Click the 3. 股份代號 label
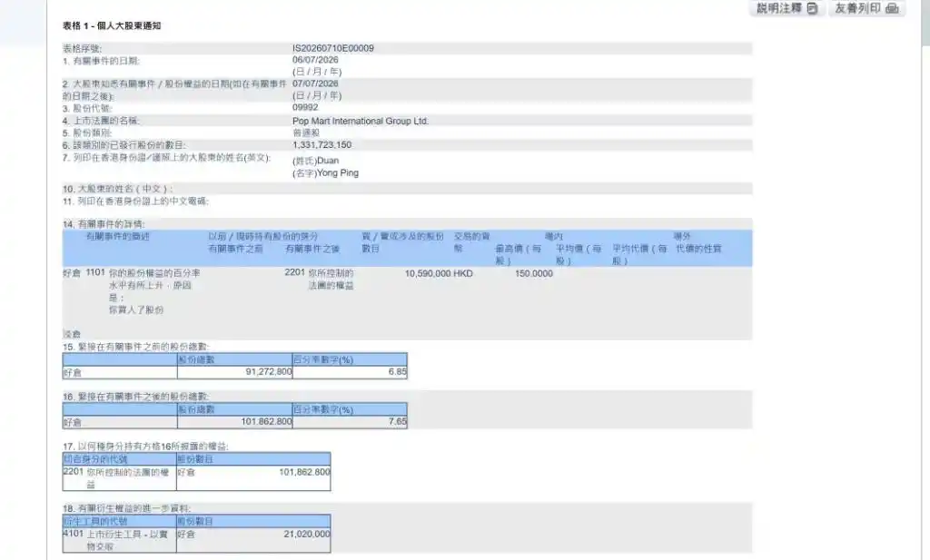The height and width of the screenshot is (560, 930). click(x=86, y=108)
